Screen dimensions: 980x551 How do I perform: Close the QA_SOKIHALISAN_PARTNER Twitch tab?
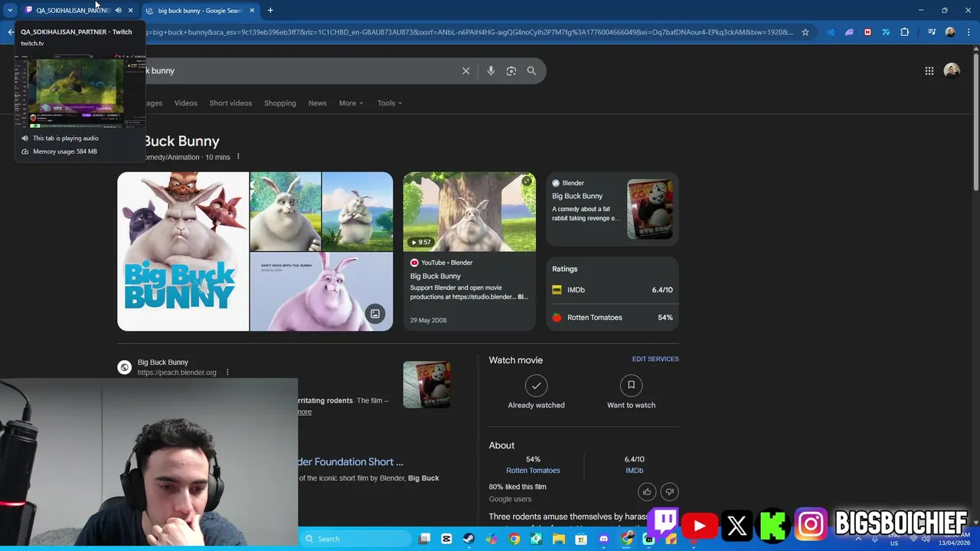[130, 10]
